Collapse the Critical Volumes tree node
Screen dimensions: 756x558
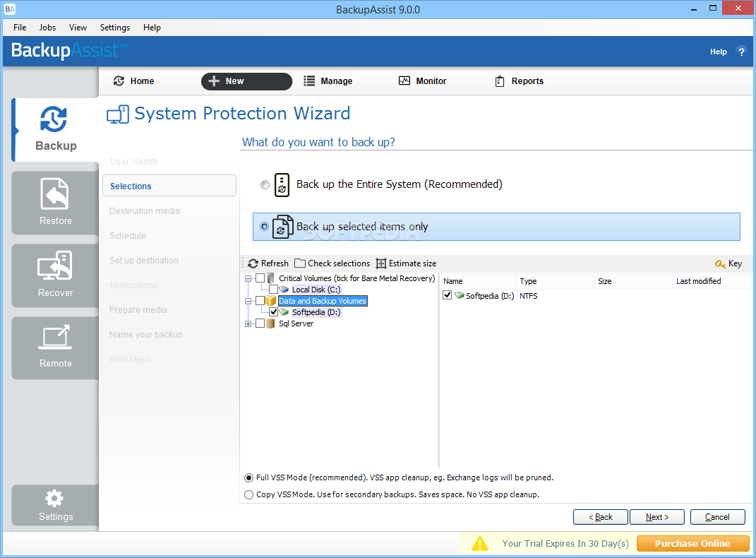click(x=248, y=278)
